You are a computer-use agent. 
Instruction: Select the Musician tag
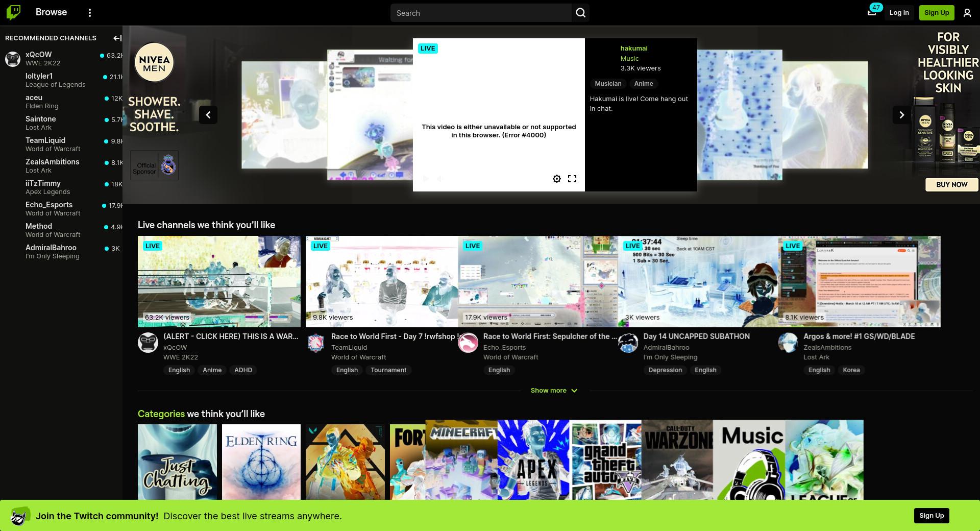click(608, 84)
